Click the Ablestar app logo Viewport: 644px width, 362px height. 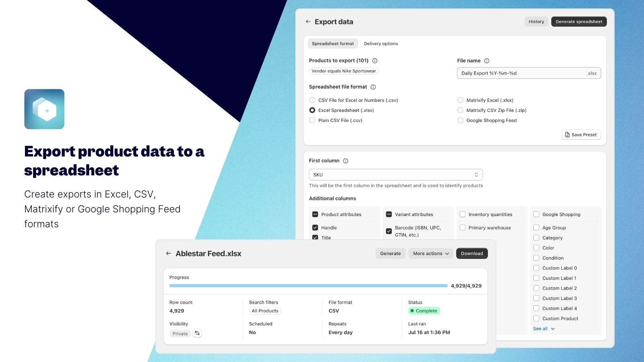(44, 109)
